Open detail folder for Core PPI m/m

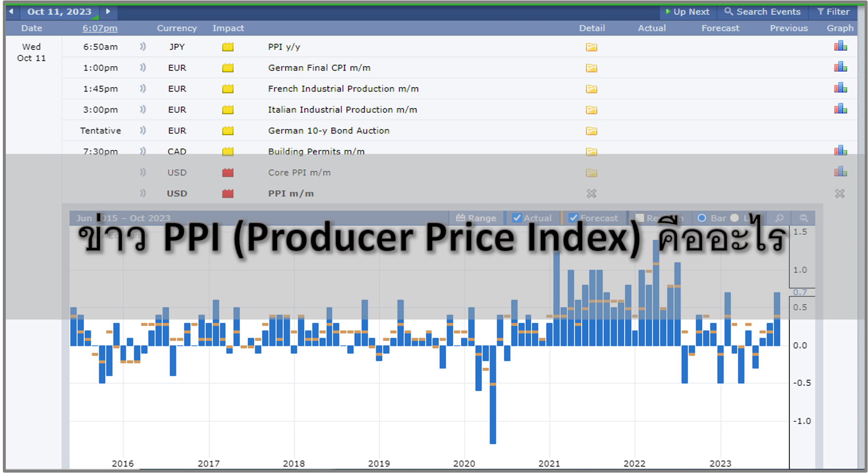tap(592, 173)
